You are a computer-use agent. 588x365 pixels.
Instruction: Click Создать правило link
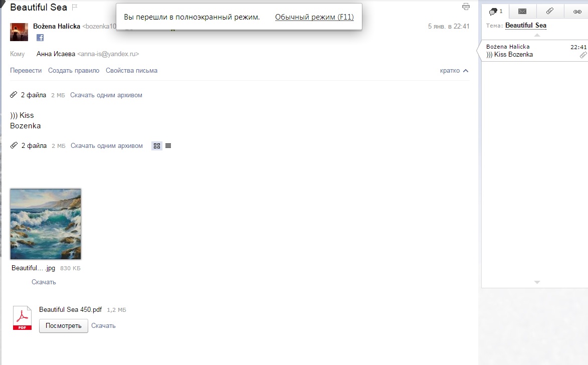(x=74, y=71)
